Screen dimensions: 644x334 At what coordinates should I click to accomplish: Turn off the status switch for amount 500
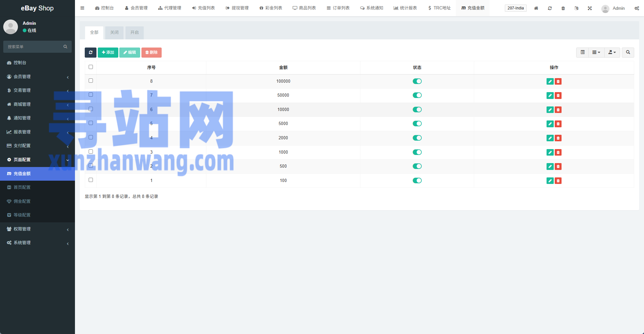click(417, 166)
